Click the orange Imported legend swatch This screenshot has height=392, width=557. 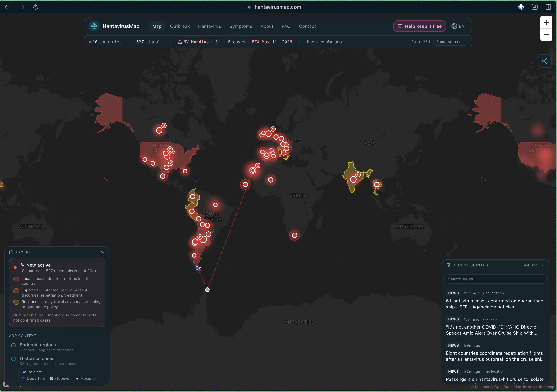[x=16, y=290]
